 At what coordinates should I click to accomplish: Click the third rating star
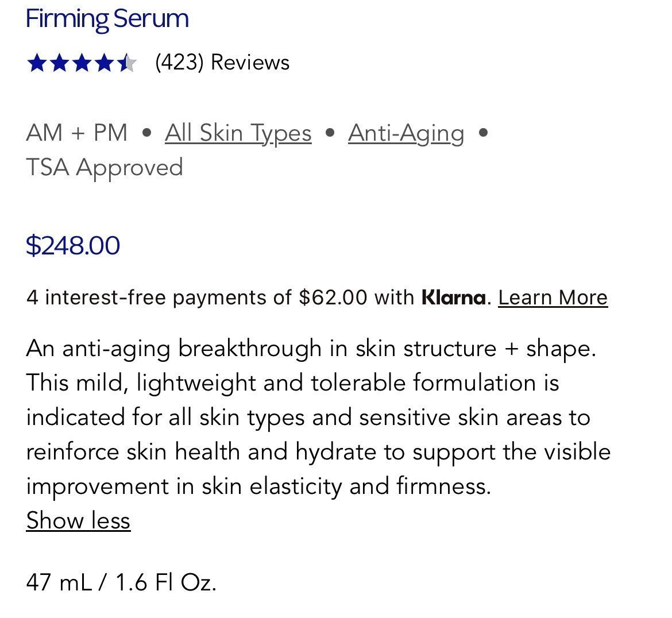82,63
